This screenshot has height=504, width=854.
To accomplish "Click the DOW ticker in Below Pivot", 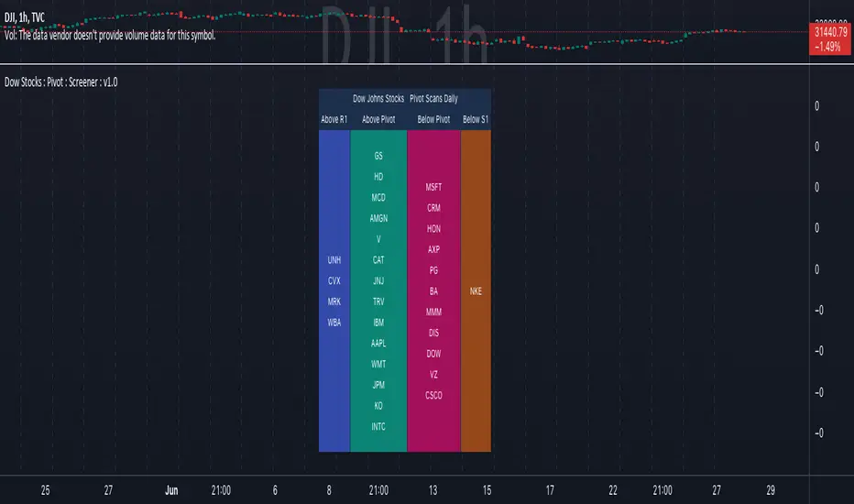I will click(x=433, y=354).
